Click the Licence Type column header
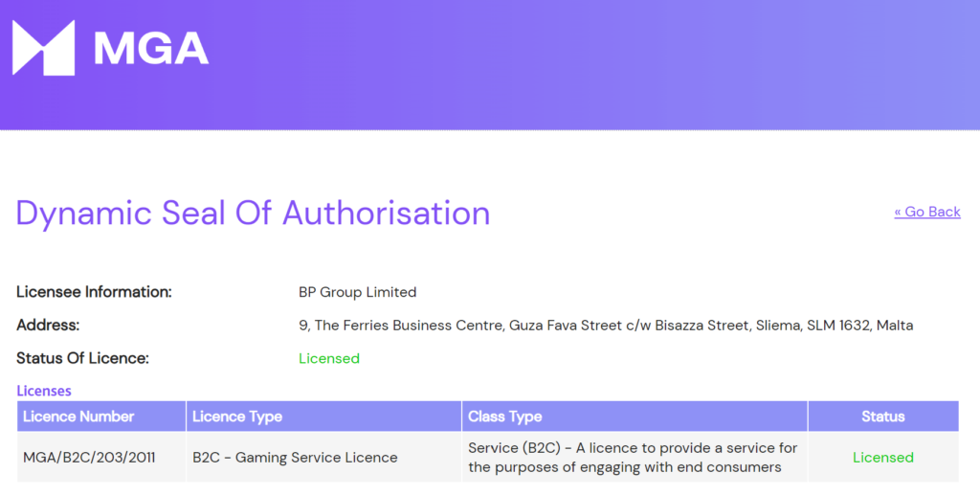 click(237, 417)
